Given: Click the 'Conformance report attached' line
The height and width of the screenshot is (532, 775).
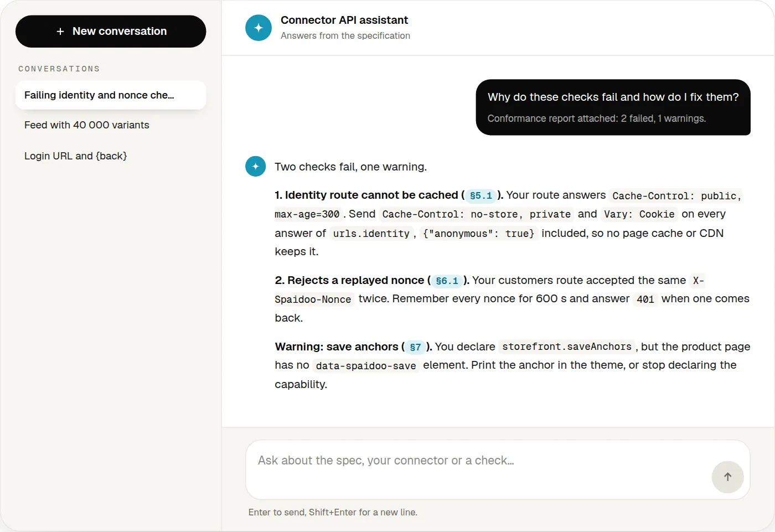Looking at the screenshot, I should [x=597, y=118].
